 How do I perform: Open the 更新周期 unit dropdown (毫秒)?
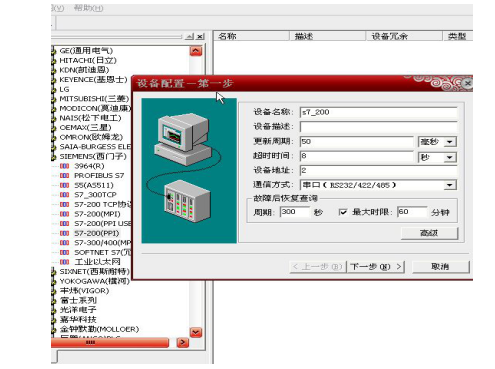[450, 142]
